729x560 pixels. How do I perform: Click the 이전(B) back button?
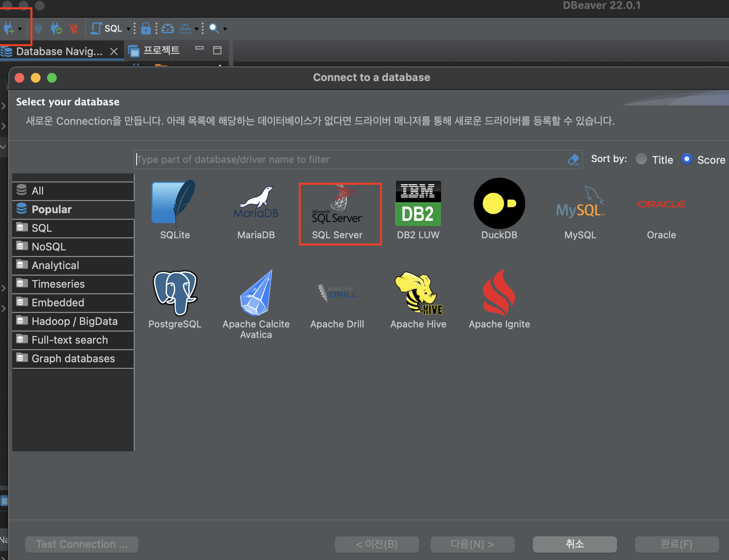377,544
